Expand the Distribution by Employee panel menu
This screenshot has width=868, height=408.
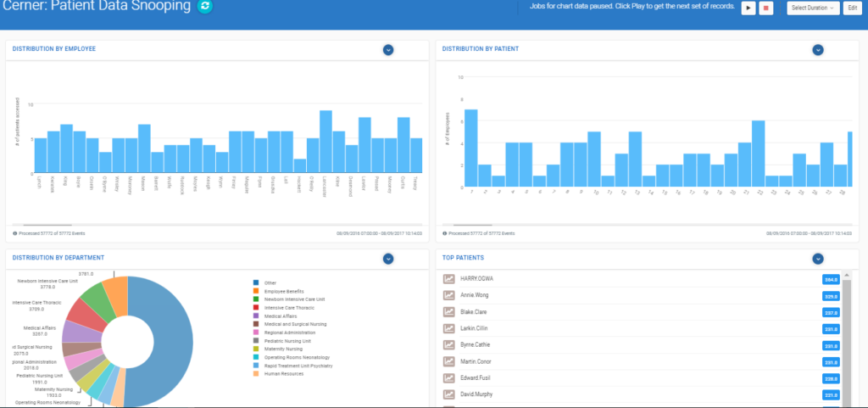pos(387,49)
